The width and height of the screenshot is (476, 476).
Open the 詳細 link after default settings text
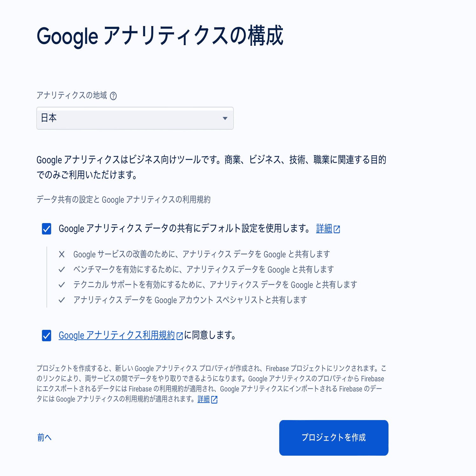324,228
